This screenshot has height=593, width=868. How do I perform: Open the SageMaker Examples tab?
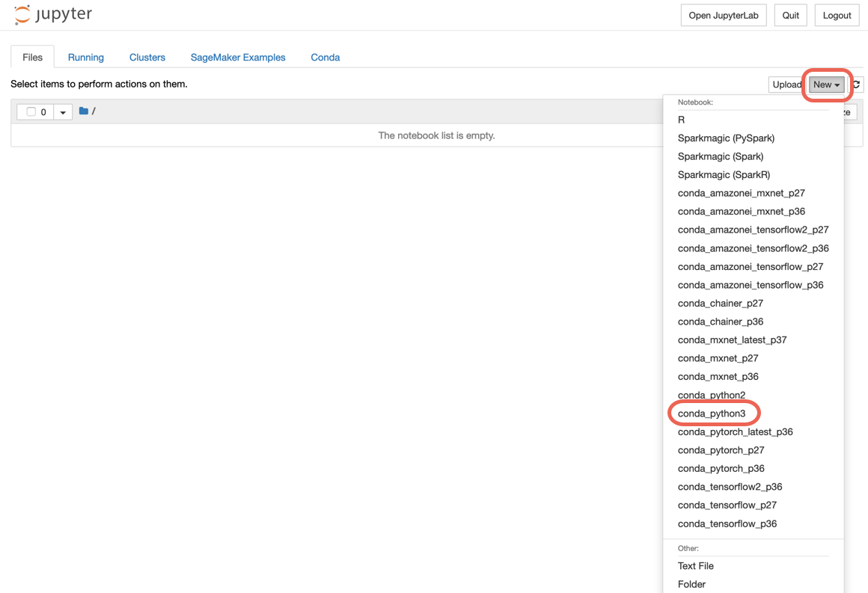tap(238, 57)
